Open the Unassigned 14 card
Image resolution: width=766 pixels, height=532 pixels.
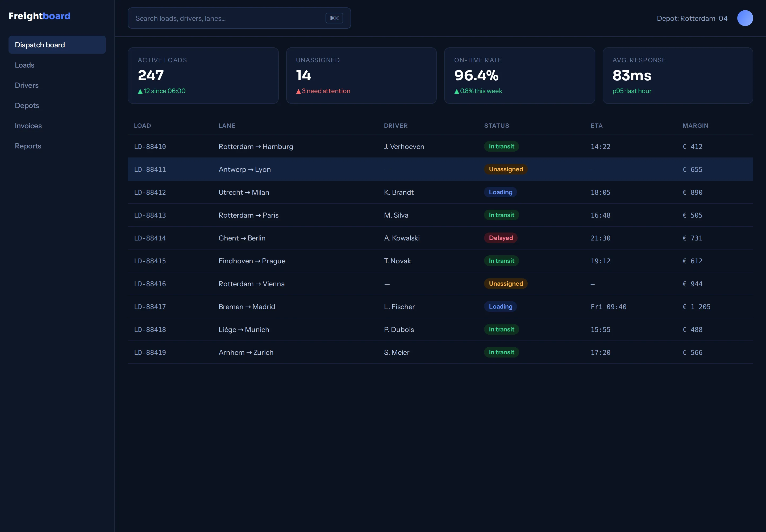[x=361, y=75]
